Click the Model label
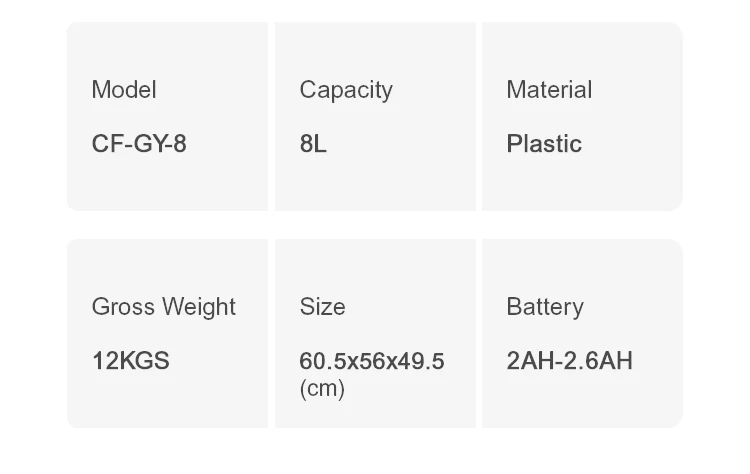This screenshot has height=474, width=750. click(x=124, y=90)
